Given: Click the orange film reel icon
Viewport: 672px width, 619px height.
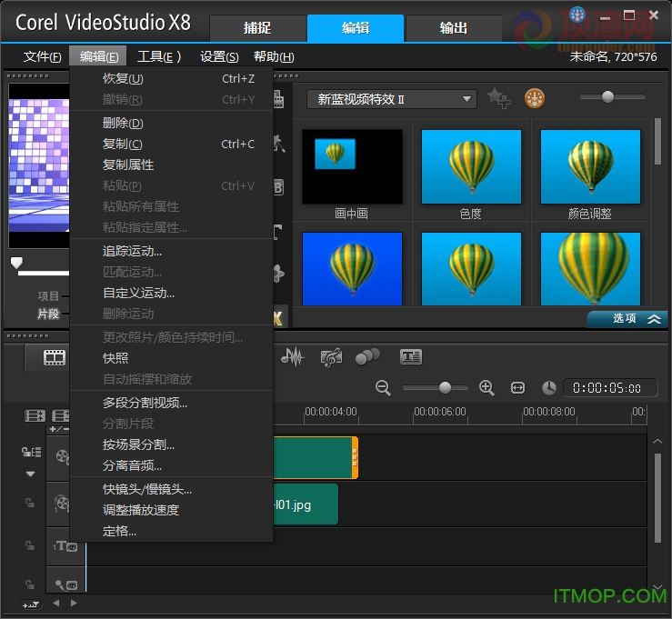Looking at the screenshot, I should pos(535,98).
